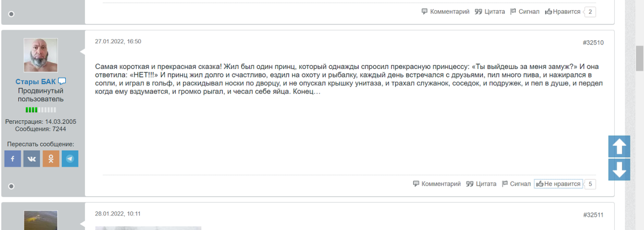Image resolution: width=644 pixels, height=230 pixels.
Task: Open Стары БАК profile username link
Action: [35, 82]
